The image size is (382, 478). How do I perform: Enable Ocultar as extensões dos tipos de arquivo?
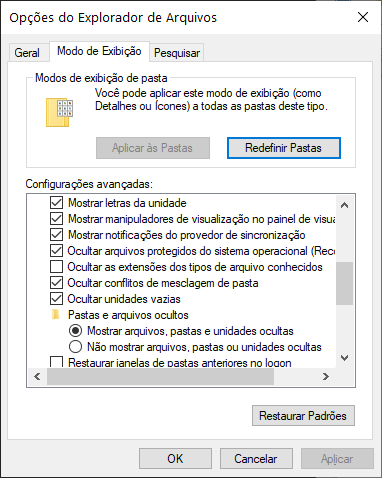(56, 267)
